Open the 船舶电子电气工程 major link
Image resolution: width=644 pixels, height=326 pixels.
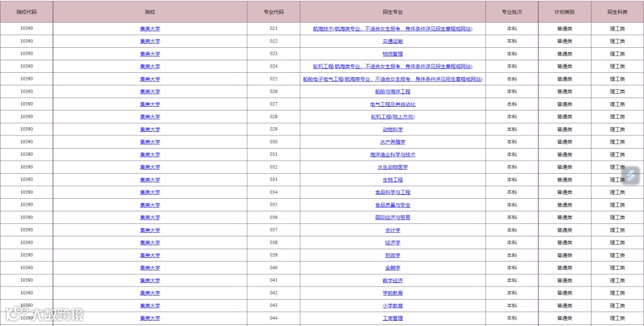392,79
